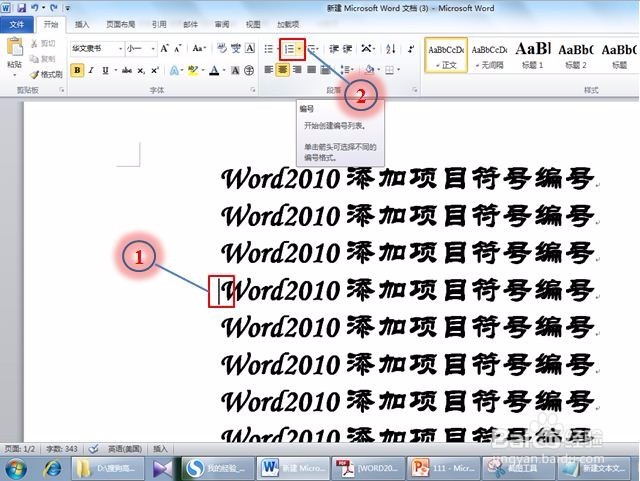Image resolution: width=640 pixels, height=481 pixels.
Task: Click the language 英语(美国) in status bar
Action: click(124, 449)
